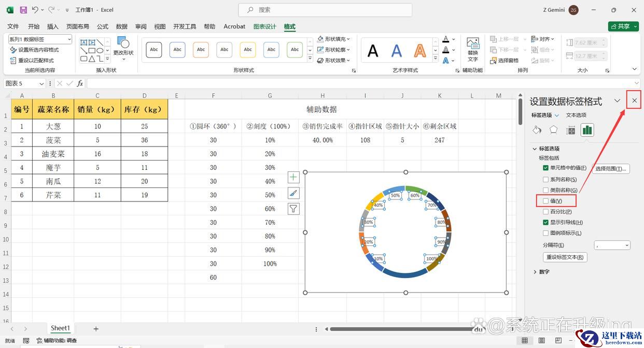Check the 百分比(P) checkbox
The image size is (644, 348).
point(545,211)
